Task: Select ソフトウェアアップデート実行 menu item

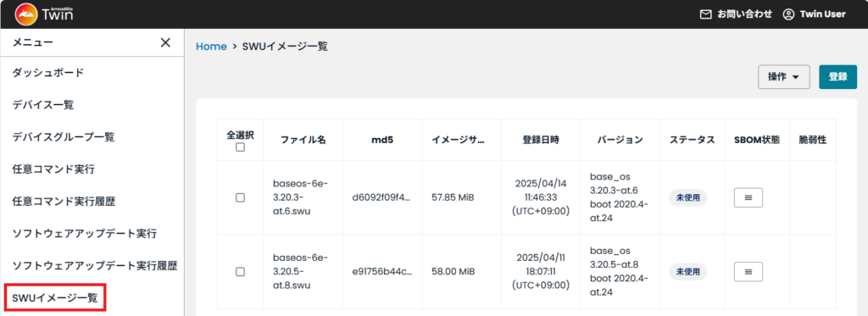Action: click(x=85, y=234)
